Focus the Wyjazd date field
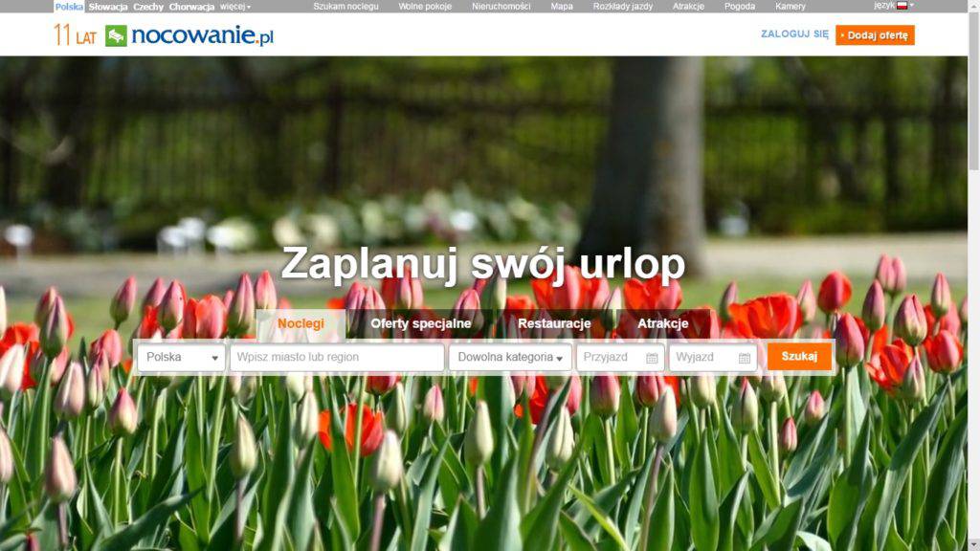Image resolution: width=980 pixels, height=551 pixels. tap(712, 358)
